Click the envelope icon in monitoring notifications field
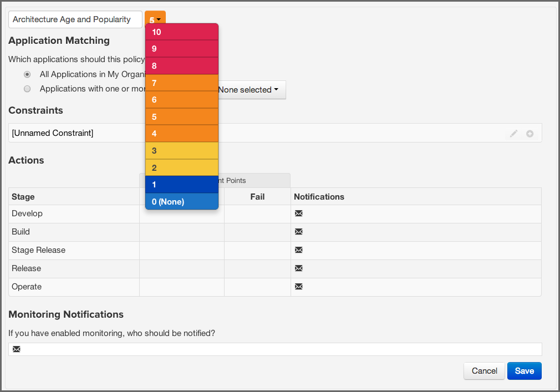Image resolution: width=560 pixels, height=392 pixels. coord(17,349)
